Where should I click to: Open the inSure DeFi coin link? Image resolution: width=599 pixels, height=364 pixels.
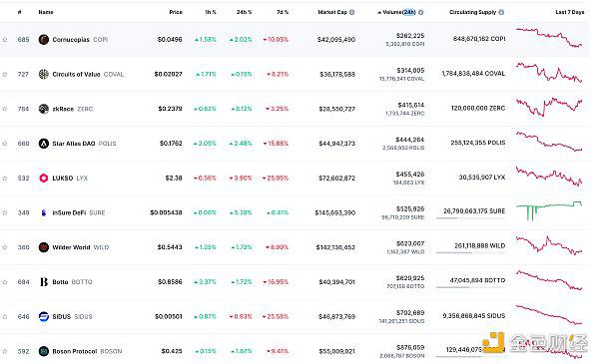coord(69,212)
